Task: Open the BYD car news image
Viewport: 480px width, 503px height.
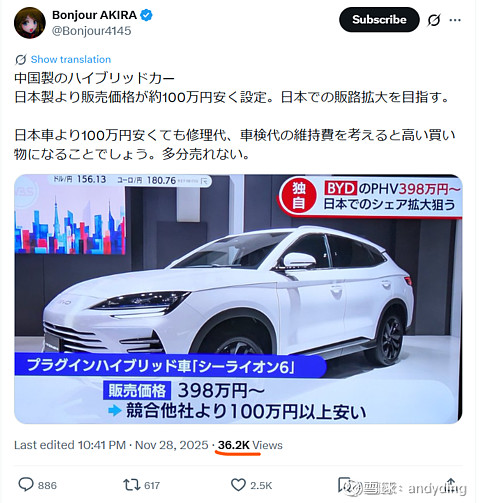Action: 238,299
